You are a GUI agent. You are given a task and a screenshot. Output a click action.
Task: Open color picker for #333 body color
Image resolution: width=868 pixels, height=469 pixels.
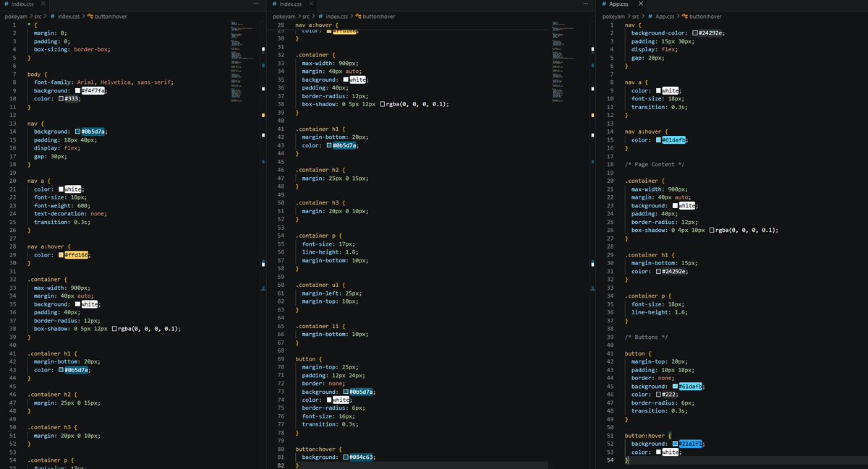(61, 98)
